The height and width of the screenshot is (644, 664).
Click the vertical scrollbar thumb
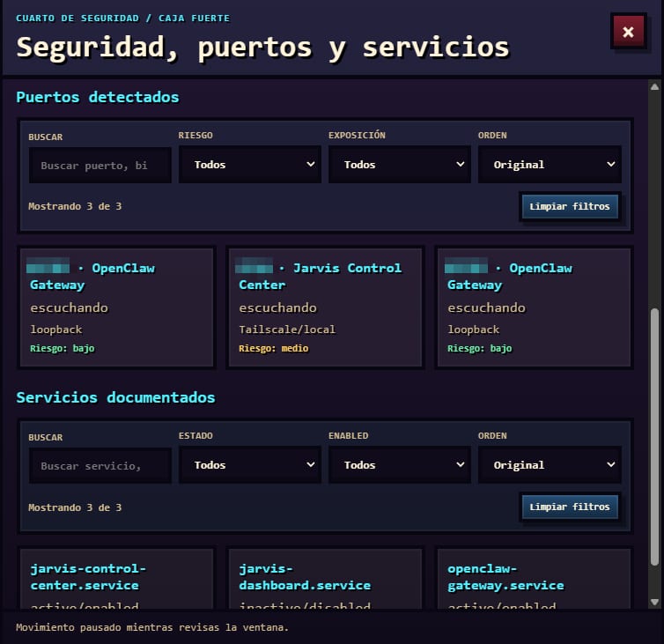coord(654,436)
